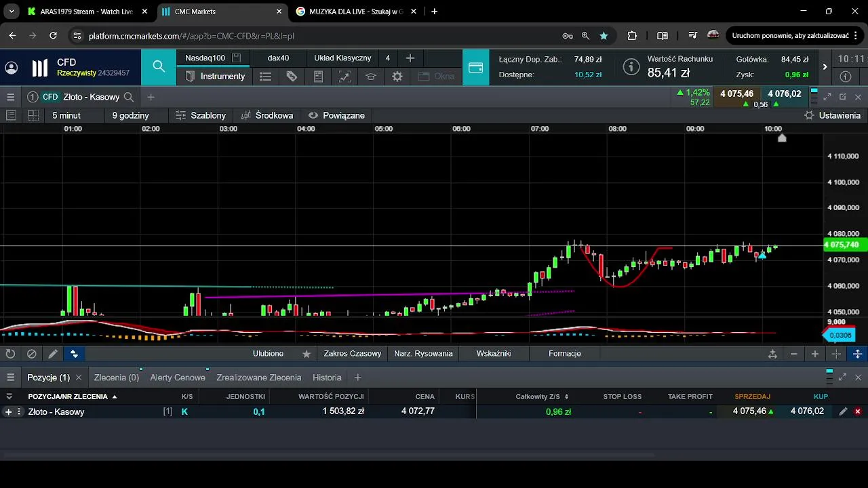
Task: Open the payments wallet card icon
Action: click(475, 67)
